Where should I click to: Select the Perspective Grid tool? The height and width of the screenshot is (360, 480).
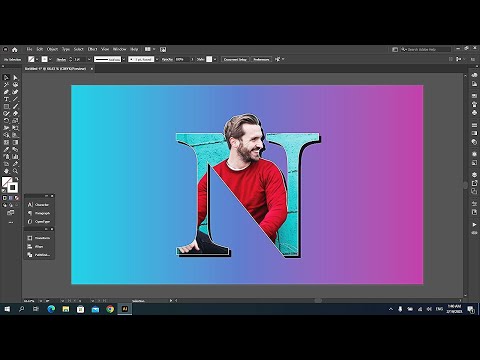point(15,135)
